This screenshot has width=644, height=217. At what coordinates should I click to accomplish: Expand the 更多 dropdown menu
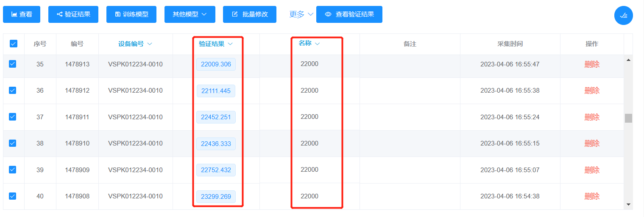point(301,14)
